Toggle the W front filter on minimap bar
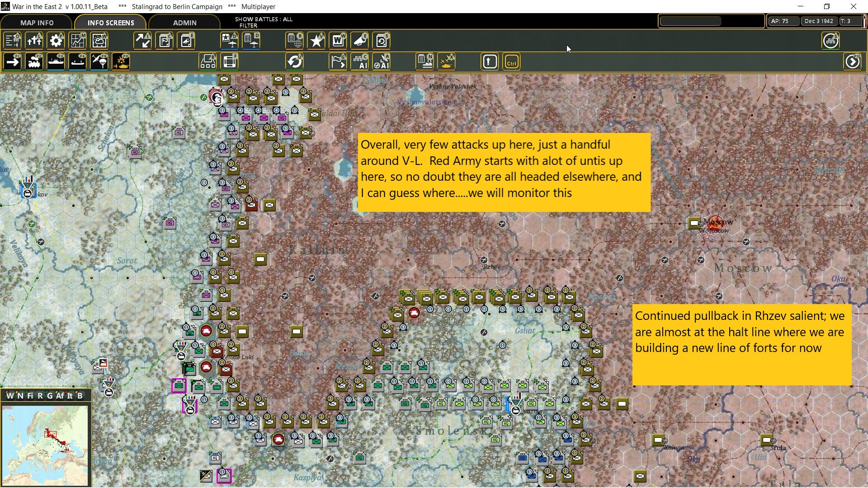Image resolution: width=868 pixels, height=488 pixels. pos(9,396)
